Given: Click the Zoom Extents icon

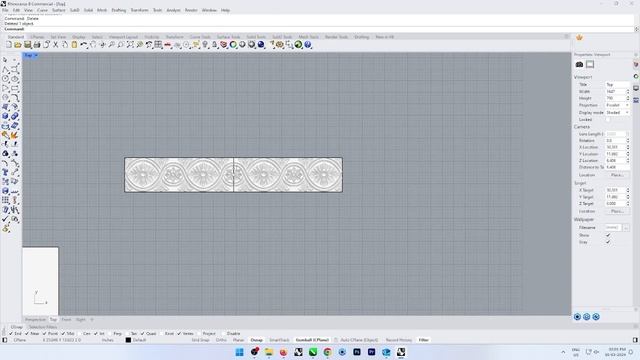Looking at the screenshot, I should point(130,45).
